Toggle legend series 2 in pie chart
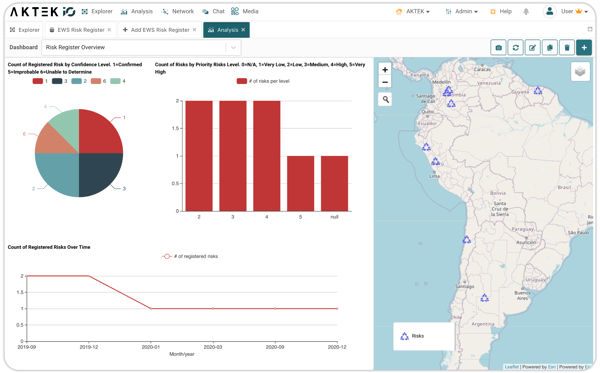 [79, 81]
